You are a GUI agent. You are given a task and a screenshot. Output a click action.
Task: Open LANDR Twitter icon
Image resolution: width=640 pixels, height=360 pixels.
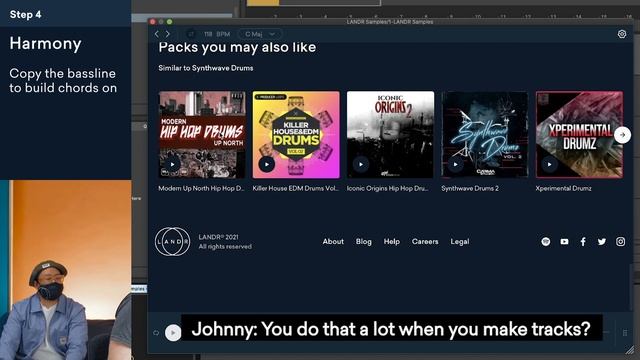click(x=602, y=242)
